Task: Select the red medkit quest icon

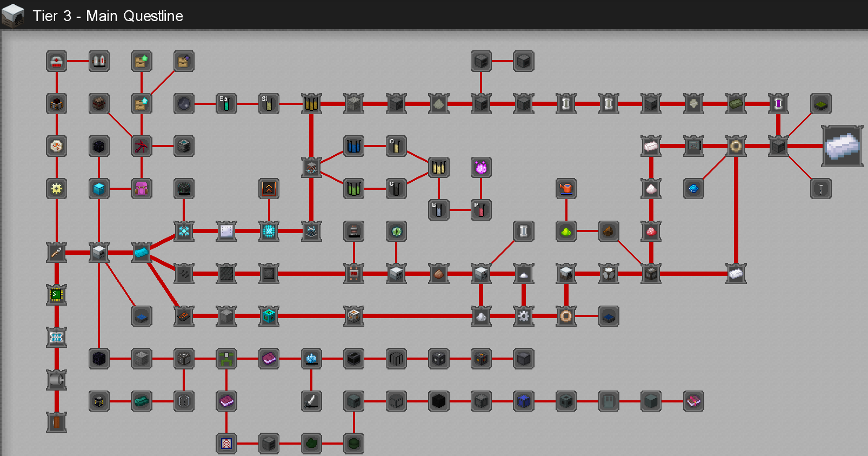Action: [x=57, y=61]
